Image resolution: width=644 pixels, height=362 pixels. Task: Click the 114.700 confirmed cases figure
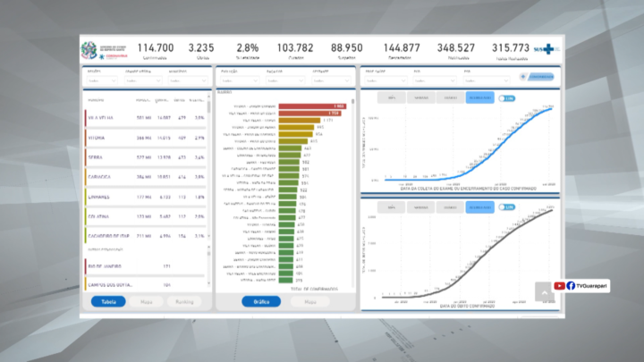156,48
